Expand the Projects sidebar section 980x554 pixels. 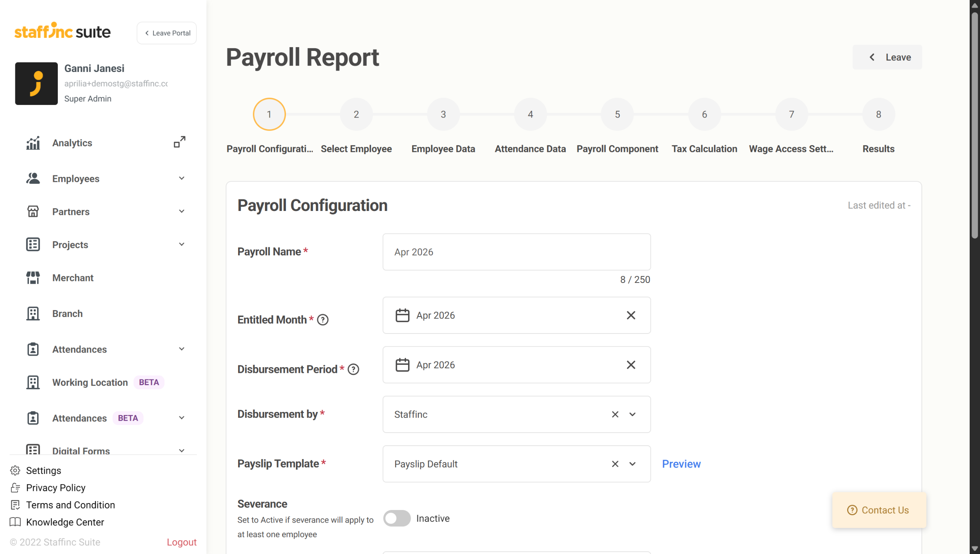[181, 244]
